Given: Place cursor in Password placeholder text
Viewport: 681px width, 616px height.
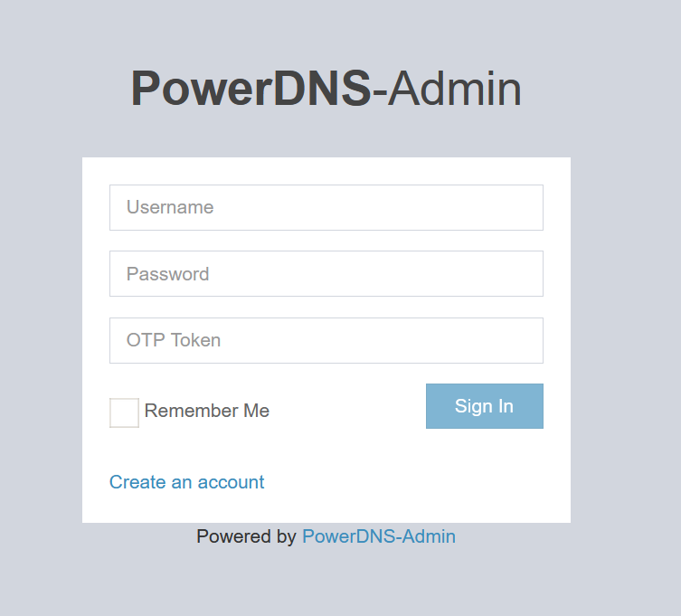Looking at the screenshot, I should [x=167, y=274].
